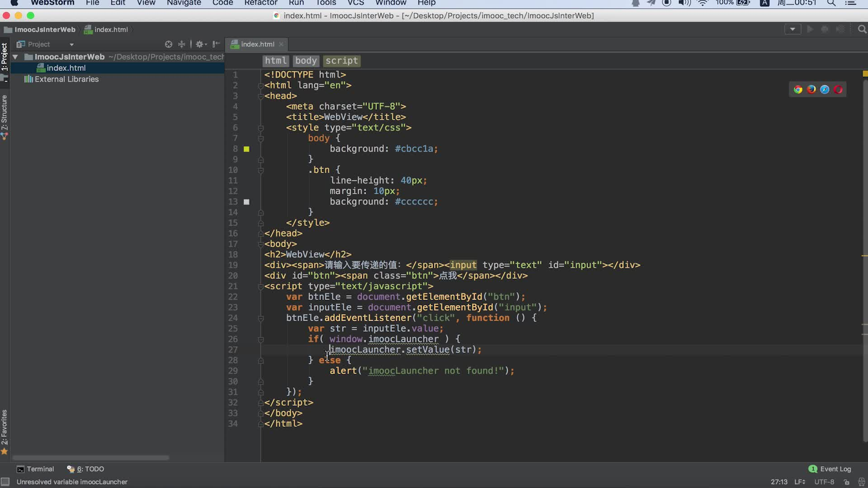
Task: Click the code inspection Hector icon
Action: click(861, 482)
